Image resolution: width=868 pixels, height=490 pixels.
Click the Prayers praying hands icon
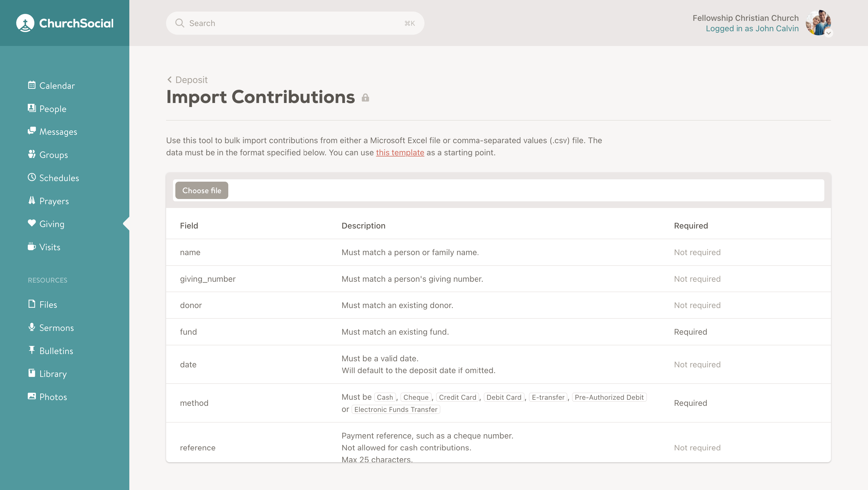[32, 200]
